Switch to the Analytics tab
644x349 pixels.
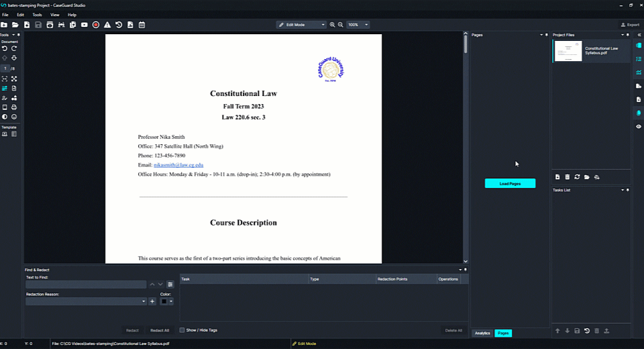pyautogui.click(x=482, y=333)
